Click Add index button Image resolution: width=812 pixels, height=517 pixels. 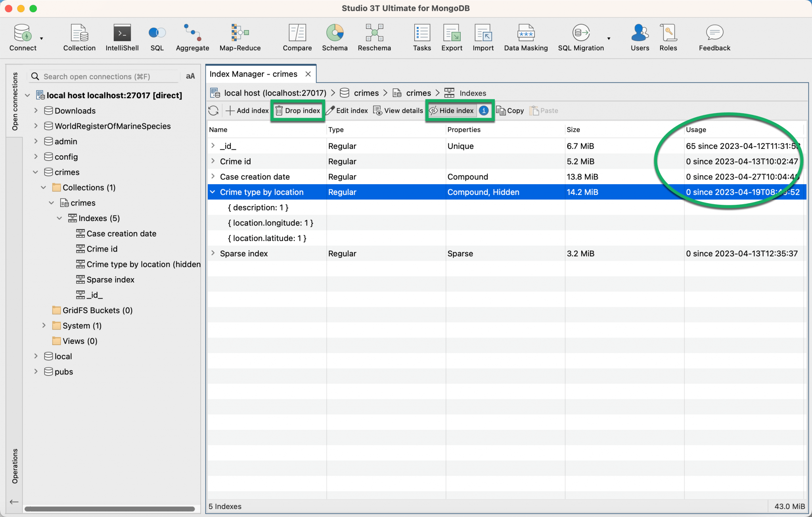[247, 111]
